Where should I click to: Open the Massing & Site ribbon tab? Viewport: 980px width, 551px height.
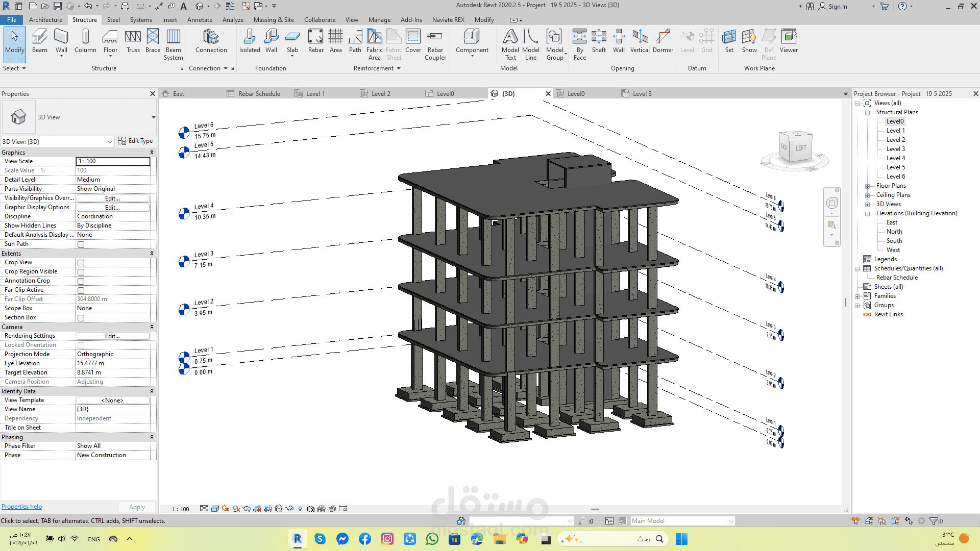pos(274,20)
